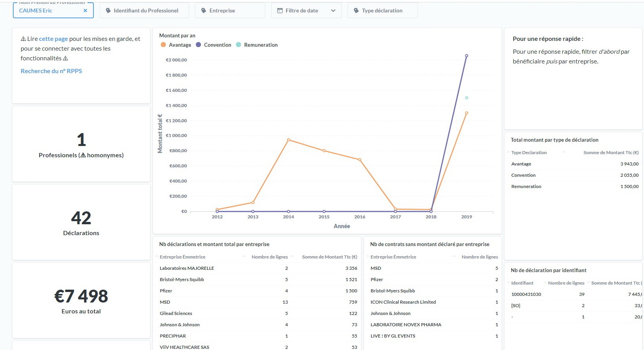This screenshot has height=350, width=644.
Task: Remove the CAUMES Eric filter with the x
Action: tap(85, 11)
